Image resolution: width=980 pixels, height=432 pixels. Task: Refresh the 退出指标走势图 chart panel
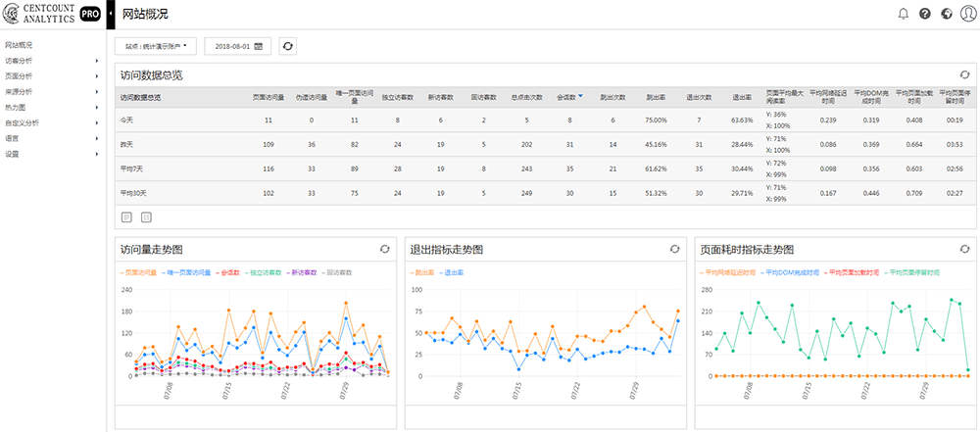coord(674,249)
